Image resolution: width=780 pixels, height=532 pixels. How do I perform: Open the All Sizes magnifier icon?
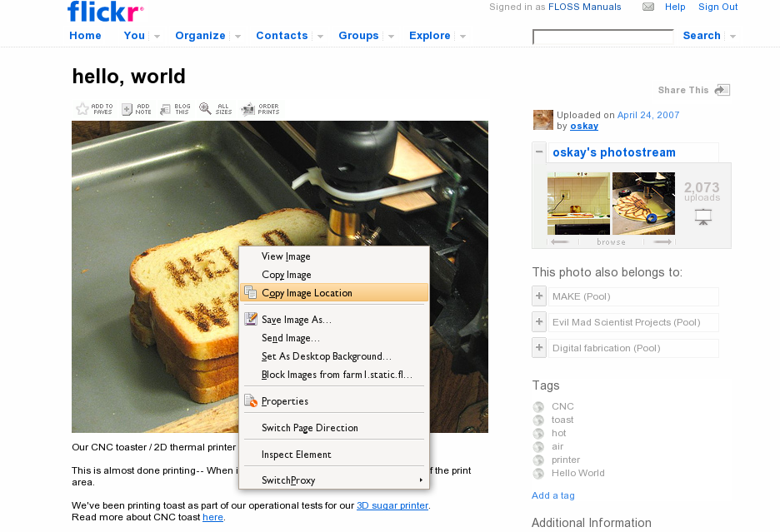coord(206,109)
